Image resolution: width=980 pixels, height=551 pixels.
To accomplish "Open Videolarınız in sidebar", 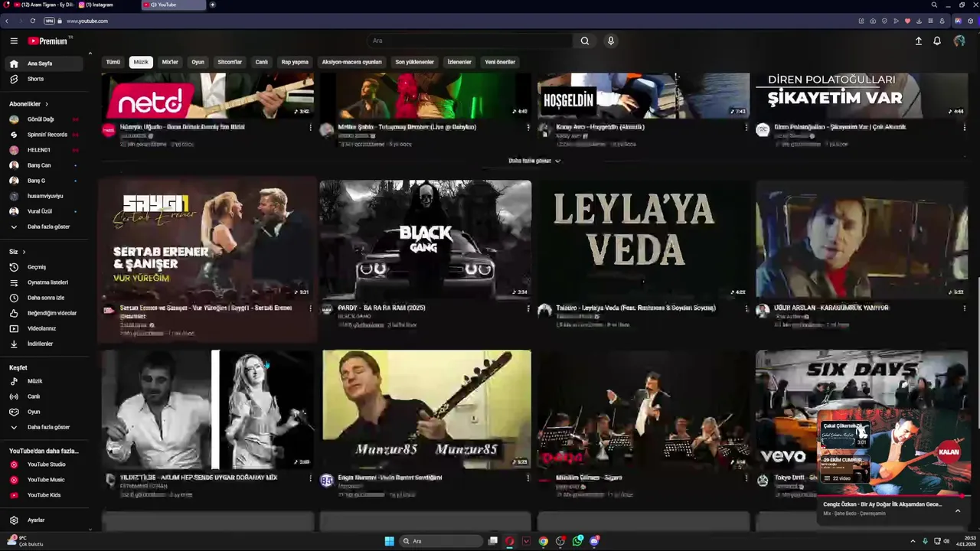I will tap(44, 328).
